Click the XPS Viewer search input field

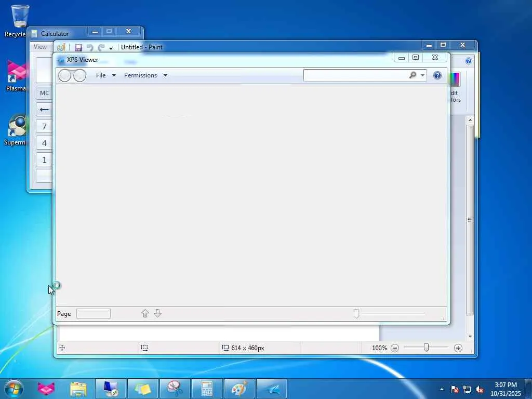click(x=355, y=75)
